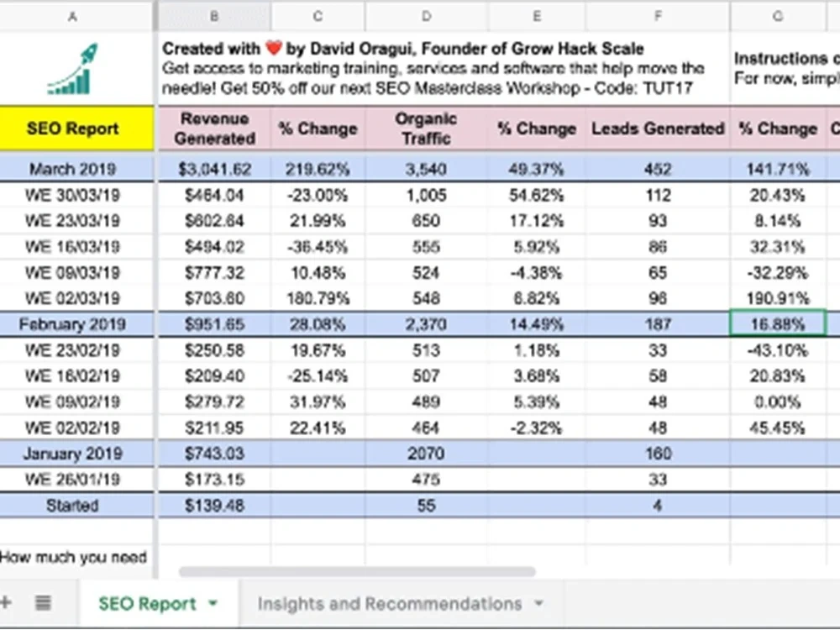Select the $743.03 revenue cell

tap(214, 454)
